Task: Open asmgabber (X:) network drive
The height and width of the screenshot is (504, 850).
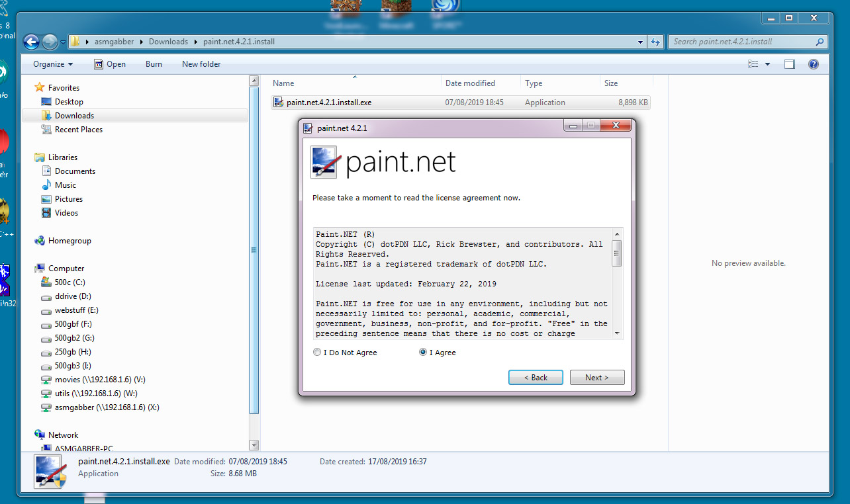Action: point(107,407)
